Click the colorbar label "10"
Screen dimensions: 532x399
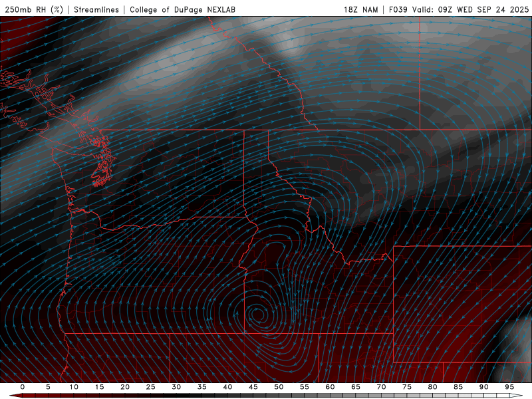coord(74,387)
